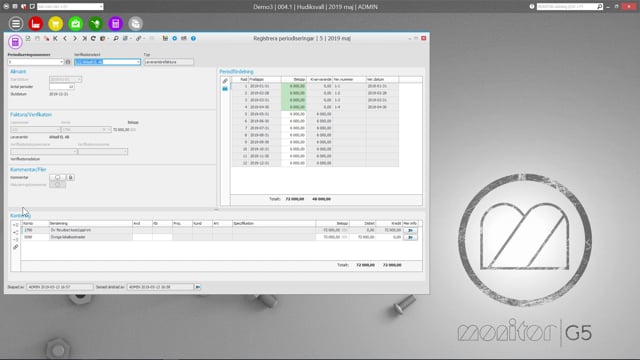Click the Kvarvarande column header

pos(320,79)
